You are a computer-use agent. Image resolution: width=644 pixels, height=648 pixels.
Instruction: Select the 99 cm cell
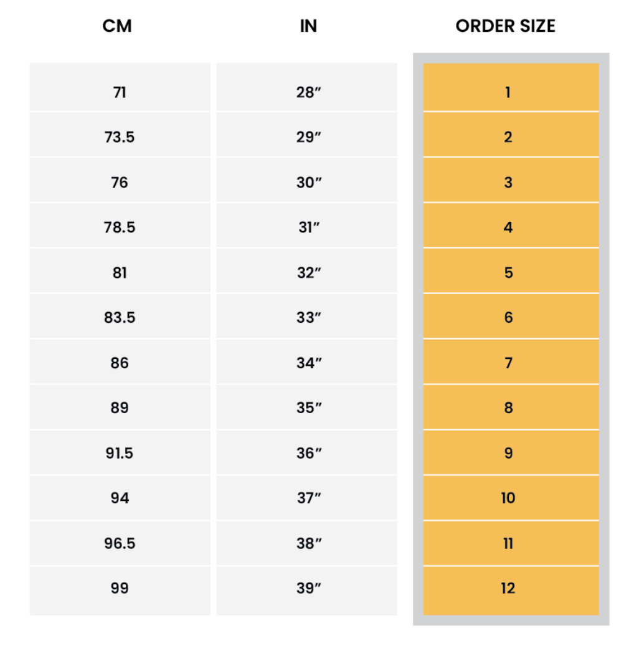120,588
